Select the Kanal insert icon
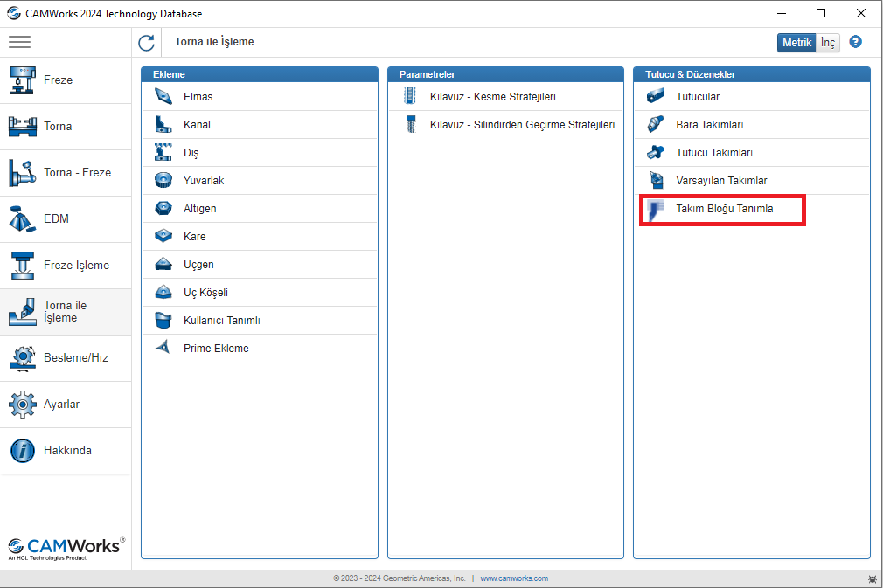 (x=163, y=125)
